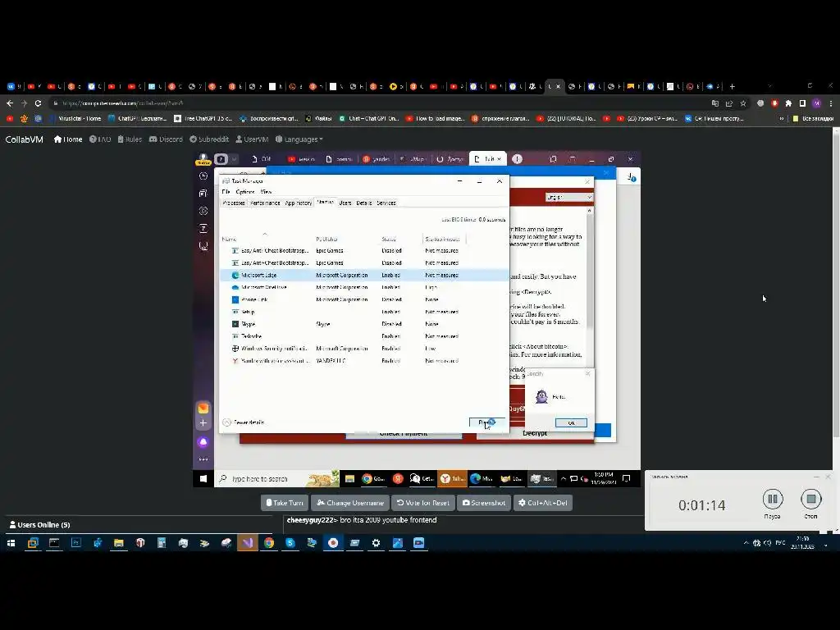Open the File menu in Task Manager
The height and width of the screenshot is (630, 840).
coord(226,192)
